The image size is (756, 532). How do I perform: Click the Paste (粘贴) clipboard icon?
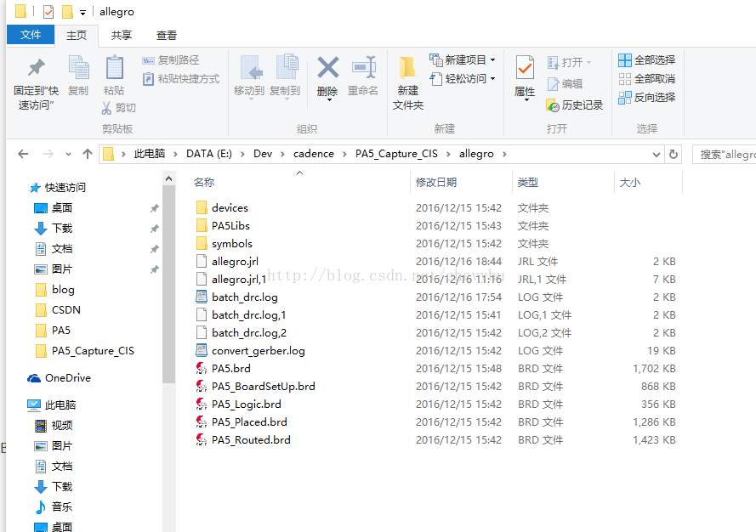coord(114,70)
